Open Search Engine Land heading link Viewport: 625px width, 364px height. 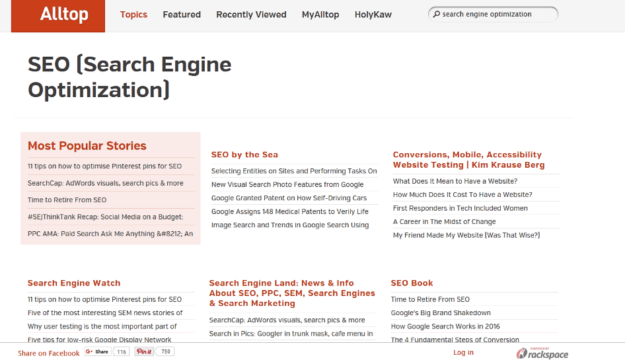pos(292,293)
